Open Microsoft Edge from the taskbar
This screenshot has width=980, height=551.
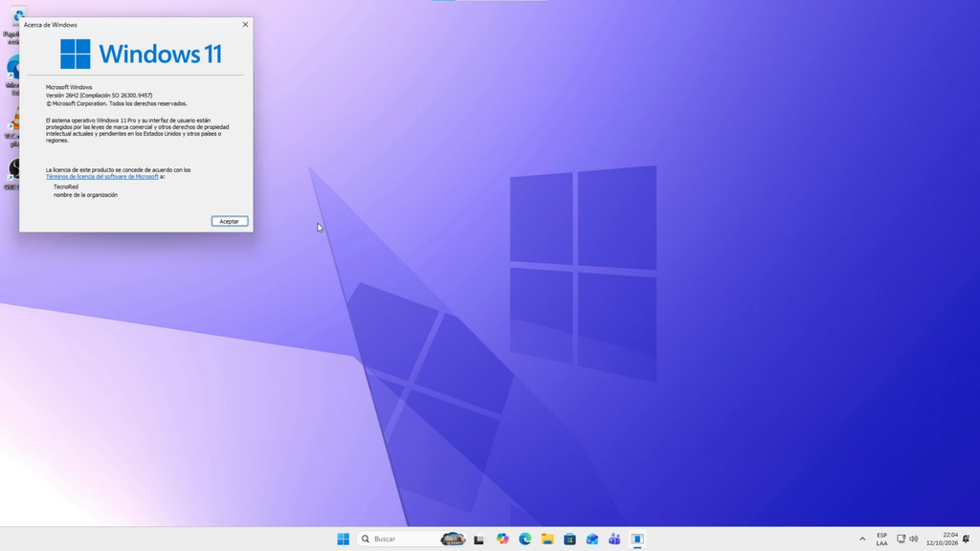[x=525, y=539]
